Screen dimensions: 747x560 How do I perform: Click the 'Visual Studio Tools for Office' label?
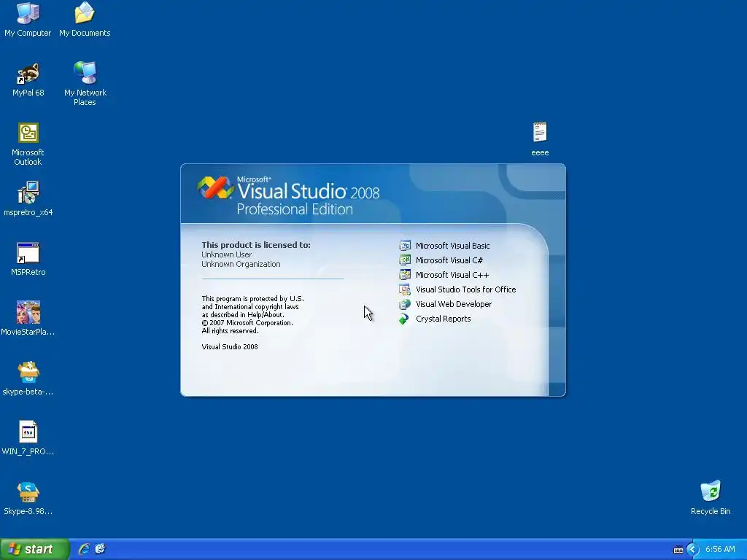[x=466, y=289]
